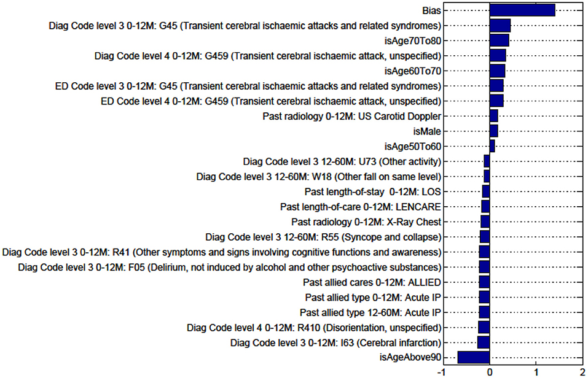This screenshot has width=588, height=378.
Task: Click x-axis tick label '1'
Action: (x=536, y=372)
